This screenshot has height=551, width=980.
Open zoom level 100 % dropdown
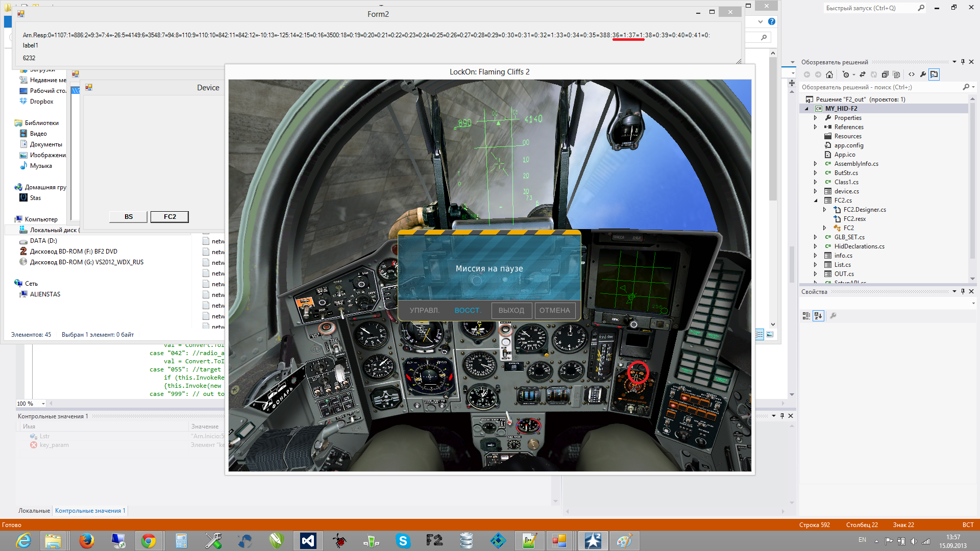click(x=43, y=404)
